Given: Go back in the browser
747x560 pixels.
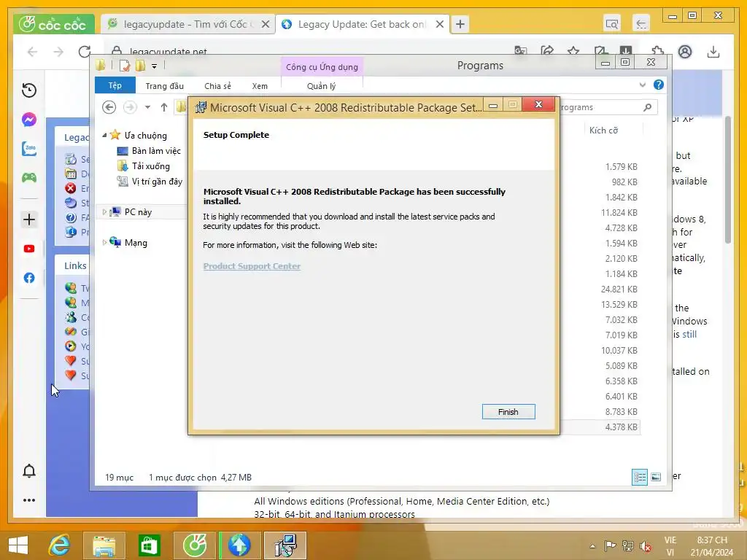Looking at the screenshot, I should tap(32, 52).
